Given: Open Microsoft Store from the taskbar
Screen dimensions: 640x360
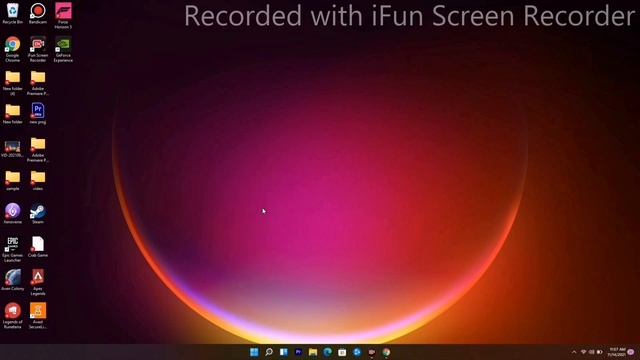Looking at the screenshot, I should pos(342,352).
